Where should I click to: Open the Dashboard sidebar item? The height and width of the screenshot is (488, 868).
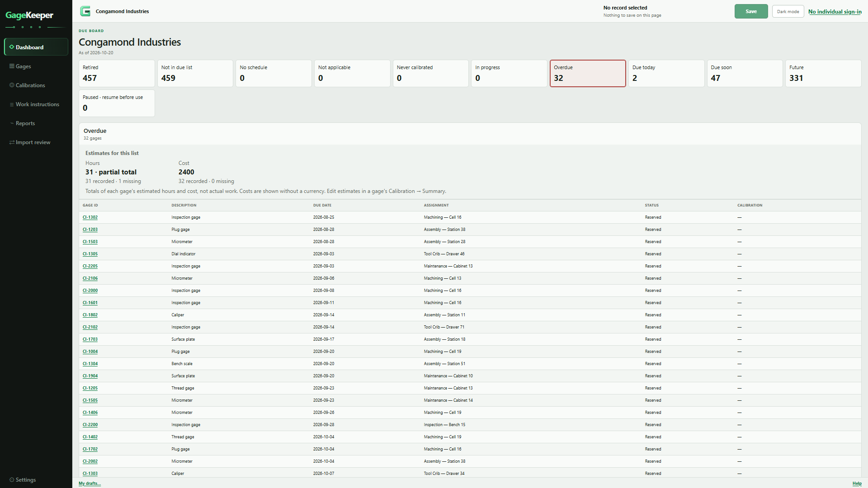[36, 47]
